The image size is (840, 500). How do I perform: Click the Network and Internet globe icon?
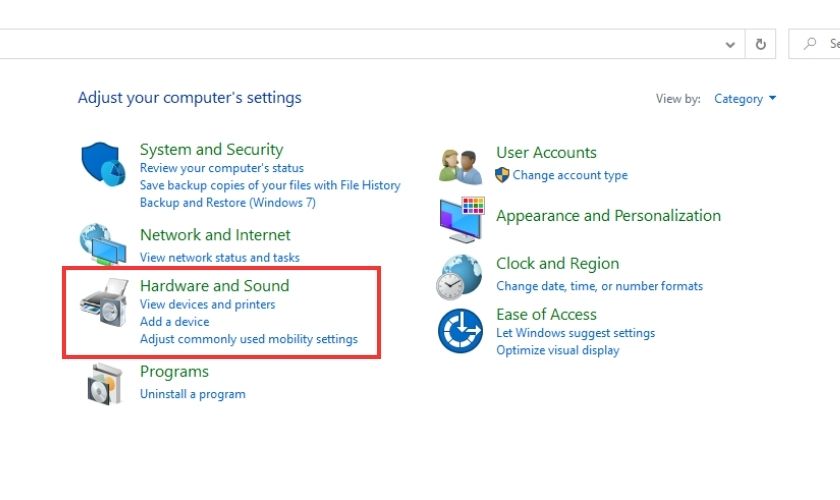(103, 244)
